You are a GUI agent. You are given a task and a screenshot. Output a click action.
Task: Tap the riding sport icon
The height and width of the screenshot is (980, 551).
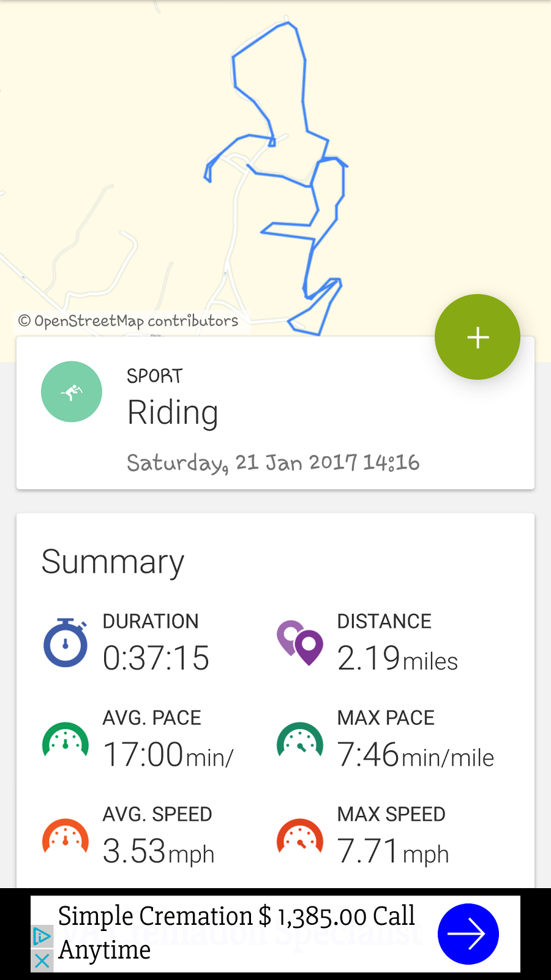pos(72,392)
